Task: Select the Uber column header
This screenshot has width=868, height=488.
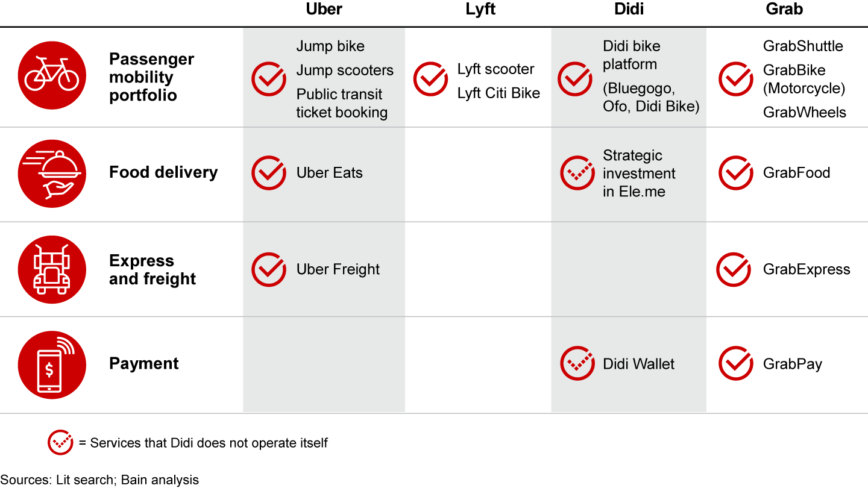Action: point(324,9)
